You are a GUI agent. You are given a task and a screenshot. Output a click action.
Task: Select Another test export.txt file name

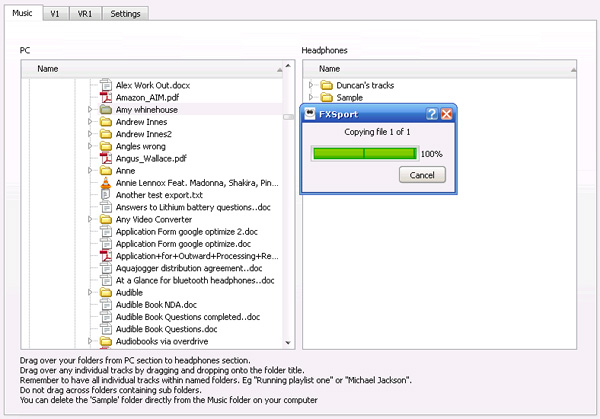click(x=159, y=195)
